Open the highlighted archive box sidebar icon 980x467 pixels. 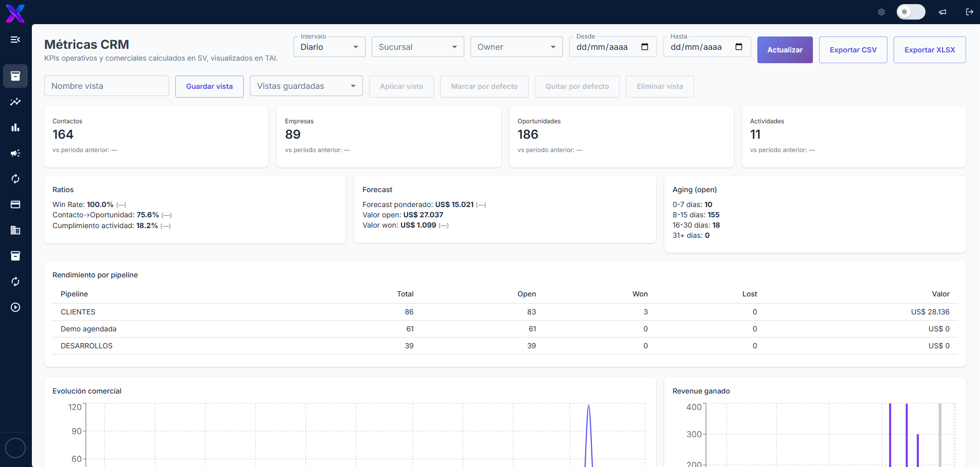(15, 76)
